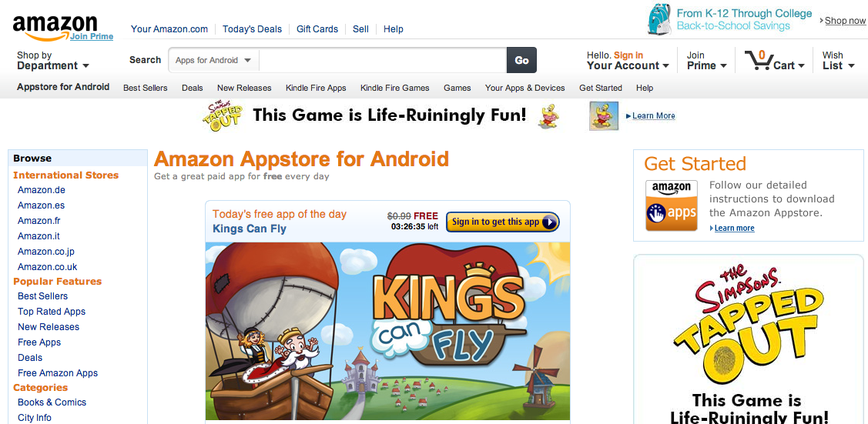The height and width of the screenshot is (424, 868).
Task: Click inside the search text field
Action: 383,60
